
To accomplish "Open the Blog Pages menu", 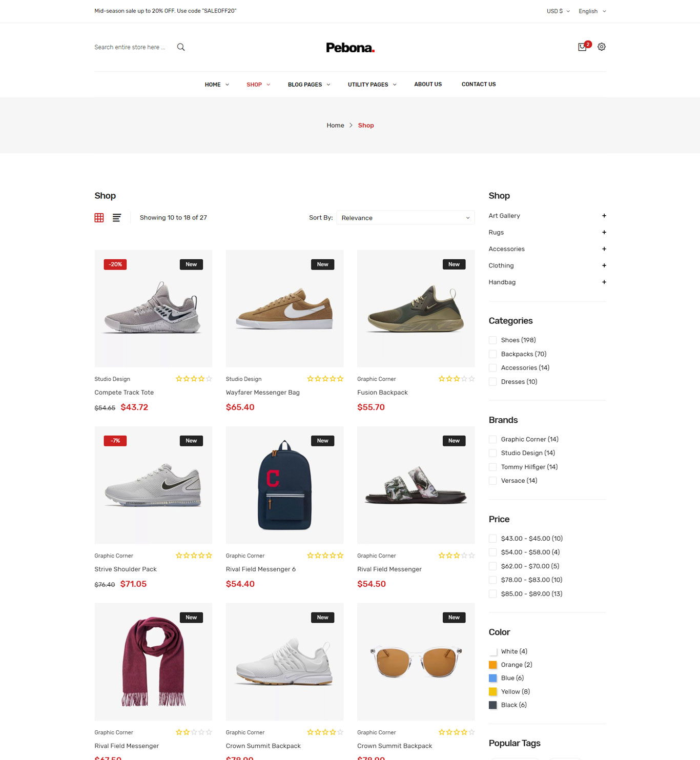I will point(309,85).
